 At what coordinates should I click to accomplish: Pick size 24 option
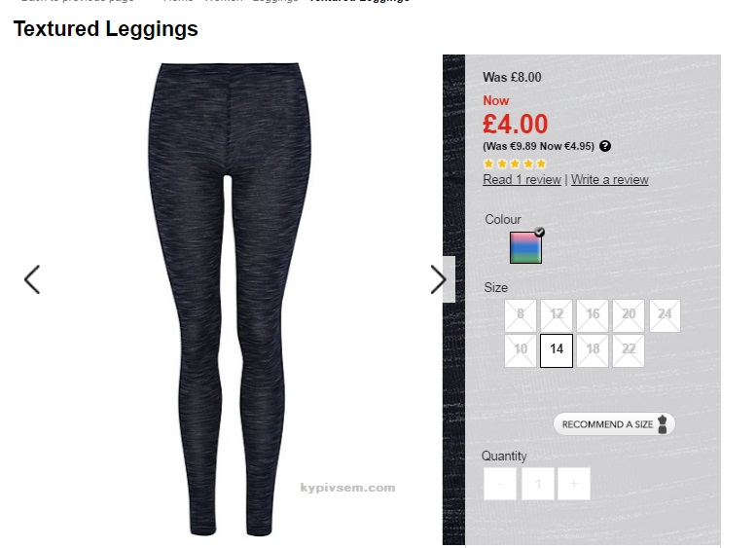tap(665, 315)
